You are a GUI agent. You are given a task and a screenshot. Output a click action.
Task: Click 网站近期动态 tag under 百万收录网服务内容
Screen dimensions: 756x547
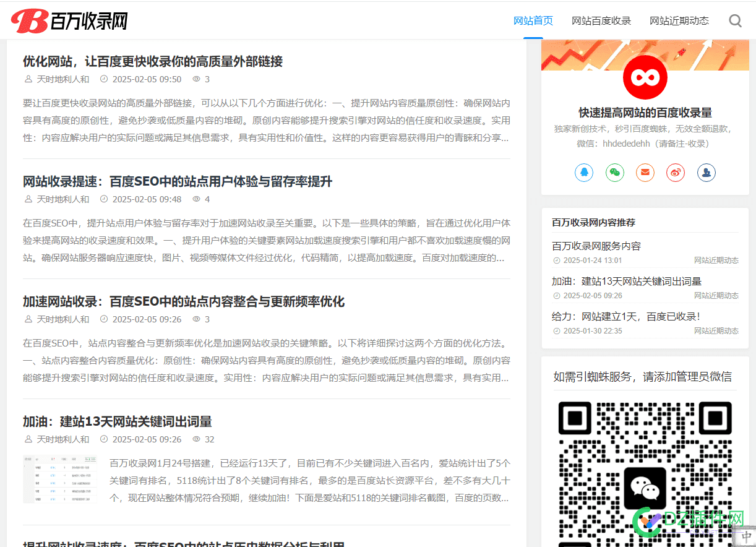716,261
